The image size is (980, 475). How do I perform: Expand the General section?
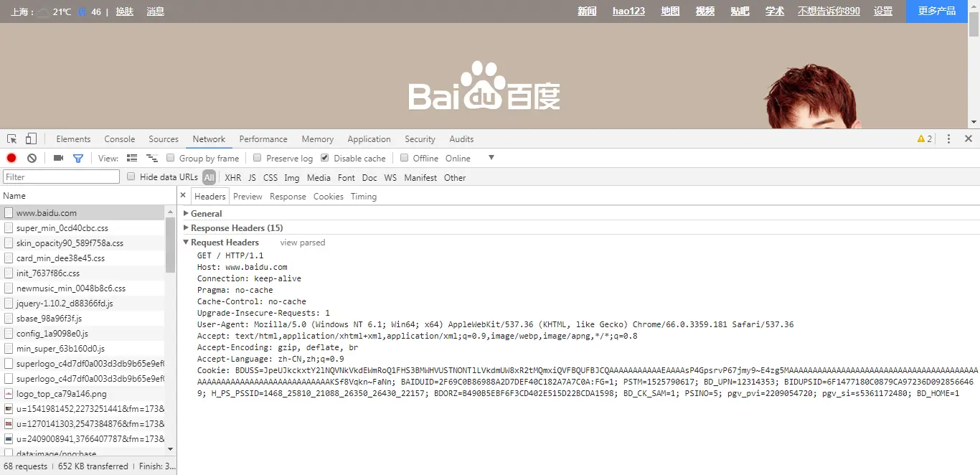tap(206, 214)
